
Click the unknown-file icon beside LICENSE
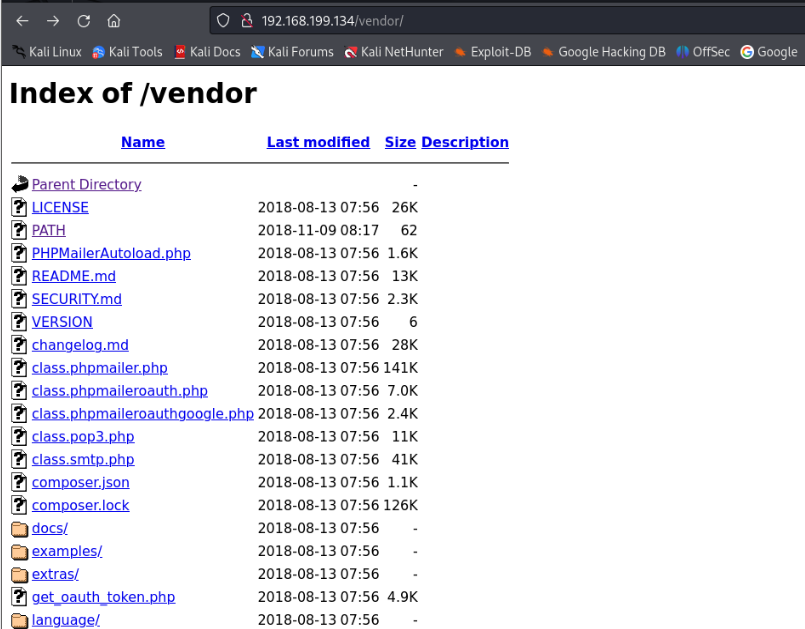pyautogui.click(x=19, y=207)
